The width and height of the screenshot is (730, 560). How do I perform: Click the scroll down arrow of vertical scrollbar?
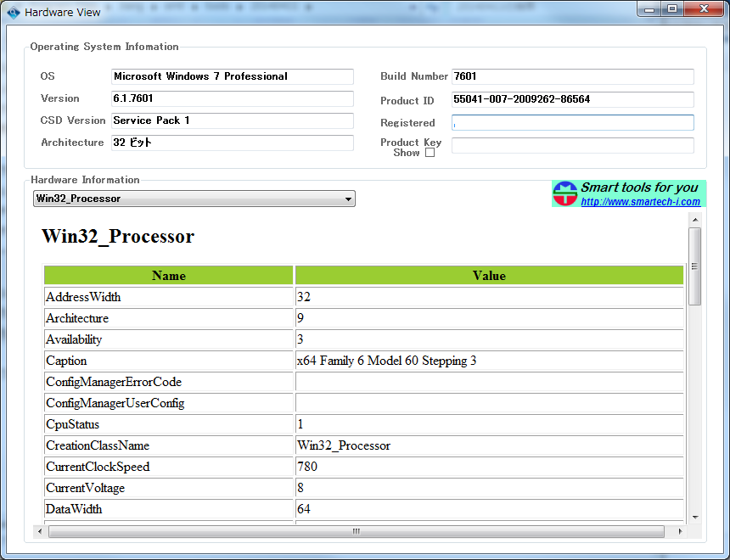(x=695, y=517)
